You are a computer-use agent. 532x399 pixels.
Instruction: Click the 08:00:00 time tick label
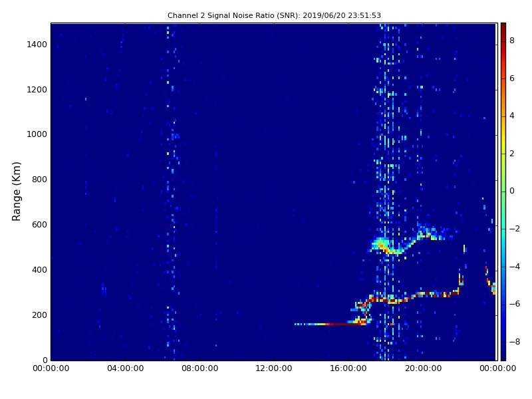[x=200, y=368]
